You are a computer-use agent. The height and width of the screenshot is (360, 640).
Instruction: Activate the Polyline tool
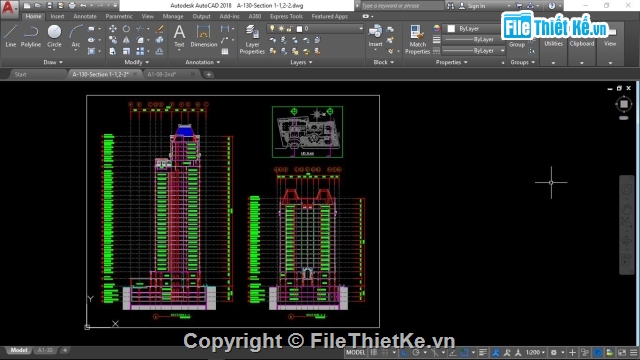tap(31, 36)
